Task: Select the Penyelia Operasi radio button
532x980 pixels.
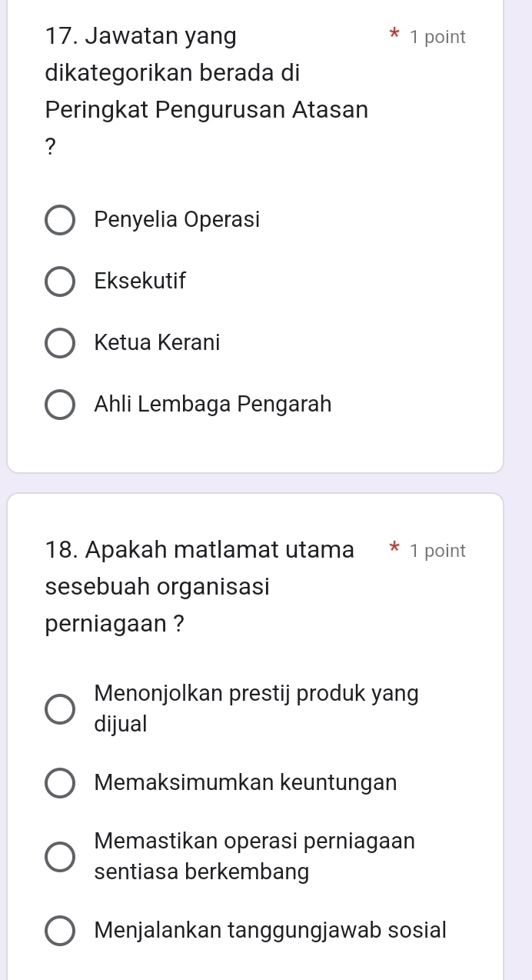Action: point(61,220)
